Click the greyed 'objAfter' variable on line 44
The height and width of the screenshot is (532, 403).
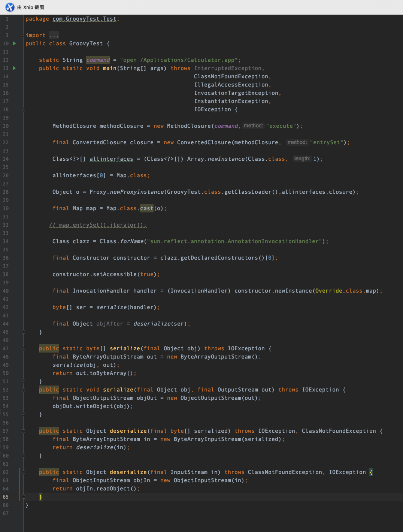click(x=109, y=324)
